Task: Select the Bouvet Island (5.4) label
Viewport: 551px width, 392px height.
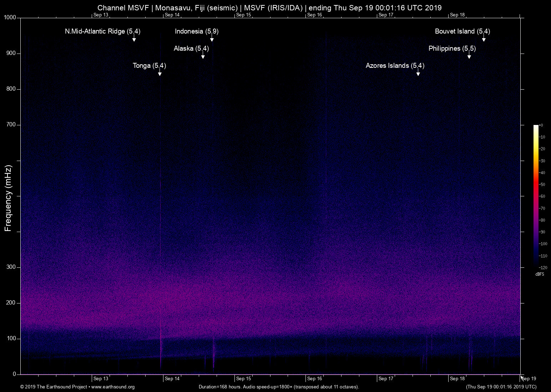Action: pyautogui.click(x=462, y=31)
